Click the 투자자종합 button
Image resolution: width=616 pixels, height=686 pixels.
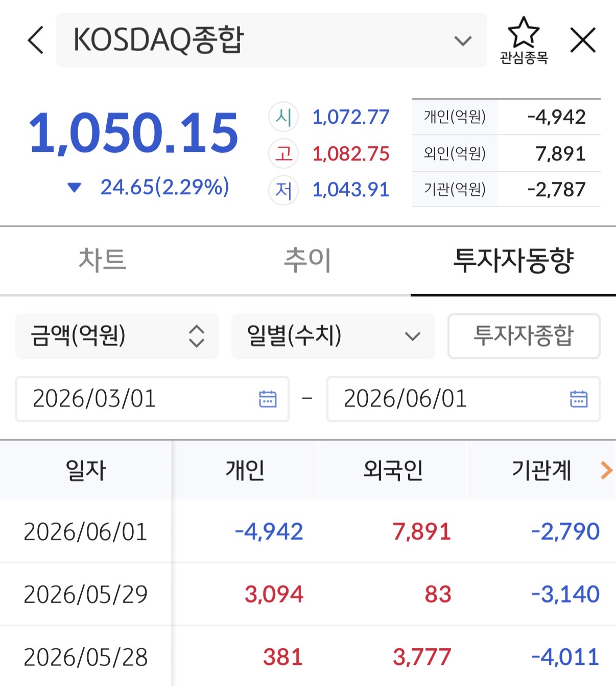pos(524,336)
